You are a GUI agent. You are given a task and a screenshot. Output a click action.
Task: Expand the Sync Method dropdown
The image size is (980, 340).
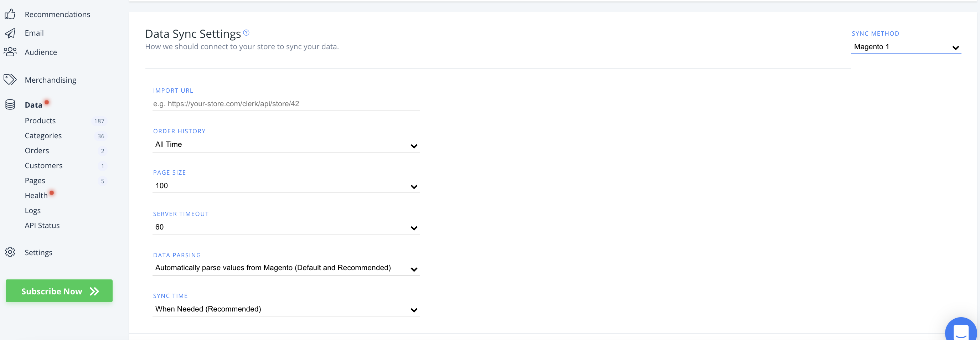pyautogui.click(x=906, y=47)
